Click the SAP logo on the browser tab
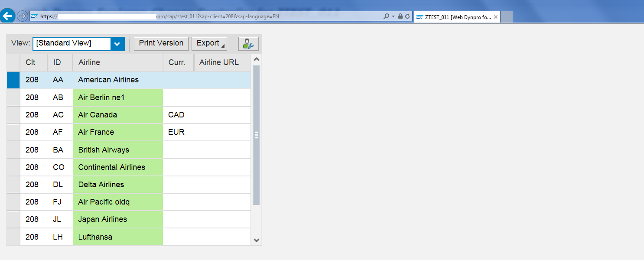Screen dimensions: 644x260 point(420,17)
